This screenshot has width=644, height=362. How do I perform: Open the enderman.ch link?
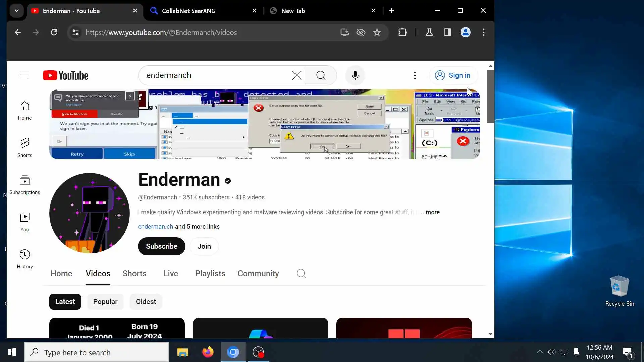(x=155, y=227)
